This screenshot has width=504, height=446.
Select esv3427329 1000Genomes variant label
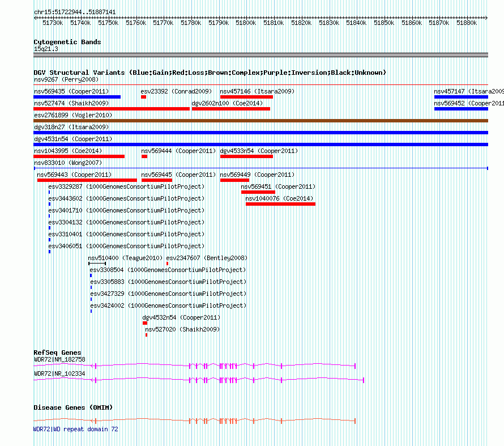coord(168,294)
